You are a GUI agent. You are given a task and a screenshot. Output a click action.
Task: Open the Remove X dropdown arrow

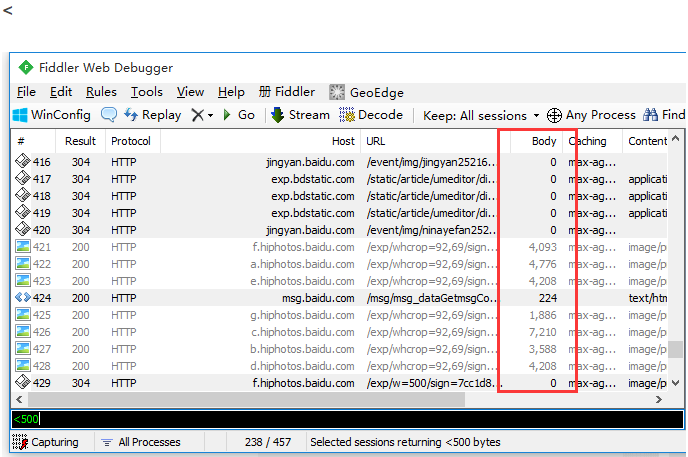point(211,116)
